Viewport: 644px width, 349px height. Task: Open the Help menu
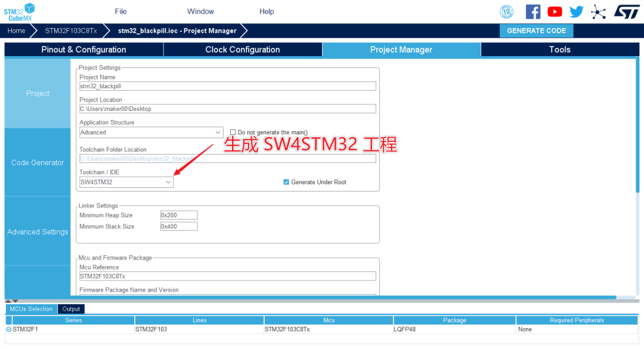267,11
